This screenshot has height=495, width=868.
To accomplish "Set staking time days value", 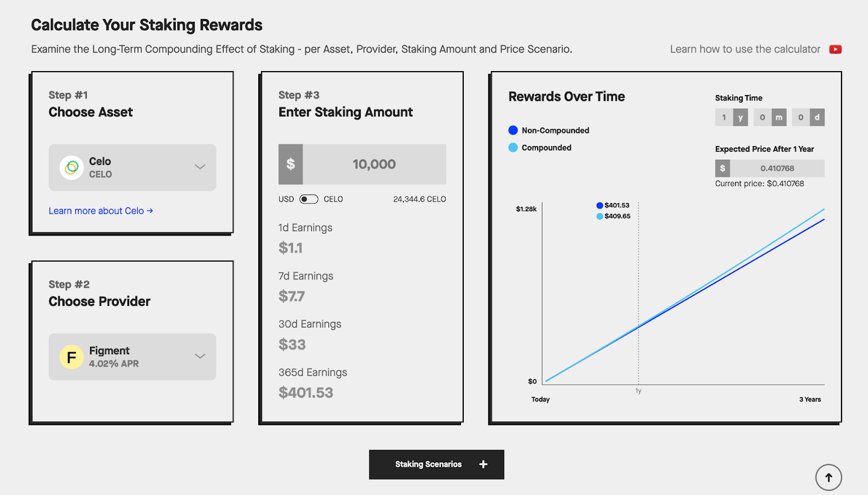I will (x=801, y=117).
